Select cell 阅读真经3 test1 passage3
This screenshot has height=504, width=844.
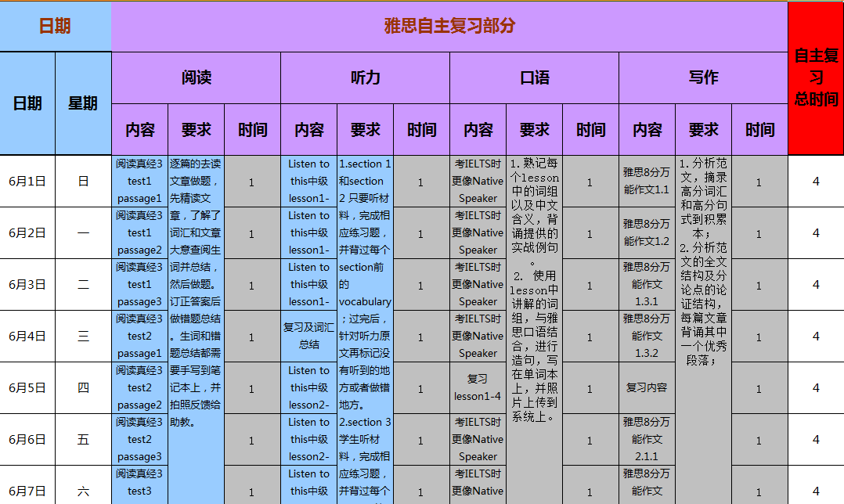(x=140, y=285)
